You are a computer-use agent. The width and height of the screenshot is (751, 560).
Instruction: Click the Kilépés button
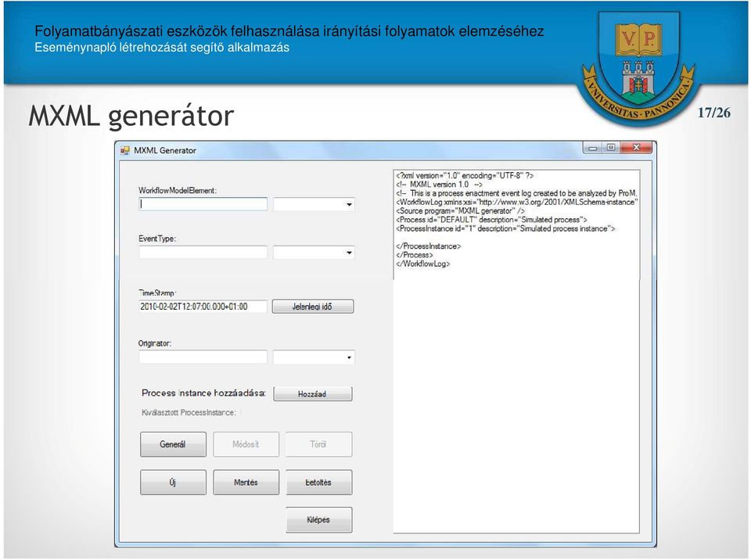tap(318, 520)
